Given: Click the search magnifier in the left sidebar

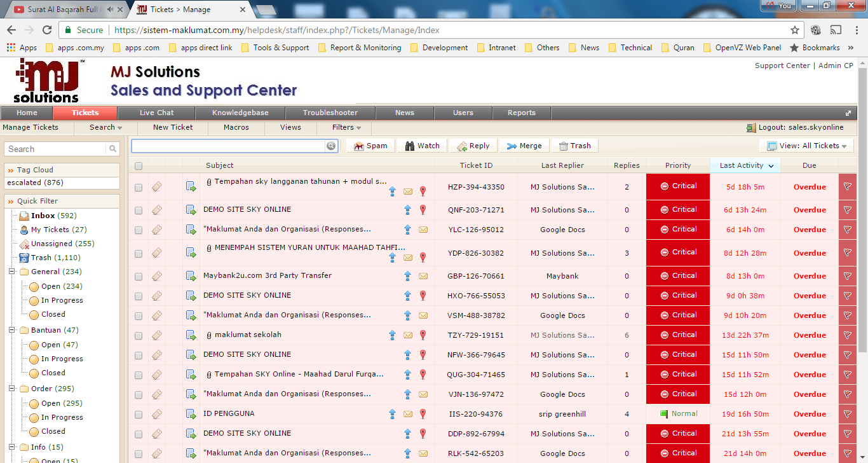Looking at the screenshot, I should pyautogui.click(x=112, y=149).
